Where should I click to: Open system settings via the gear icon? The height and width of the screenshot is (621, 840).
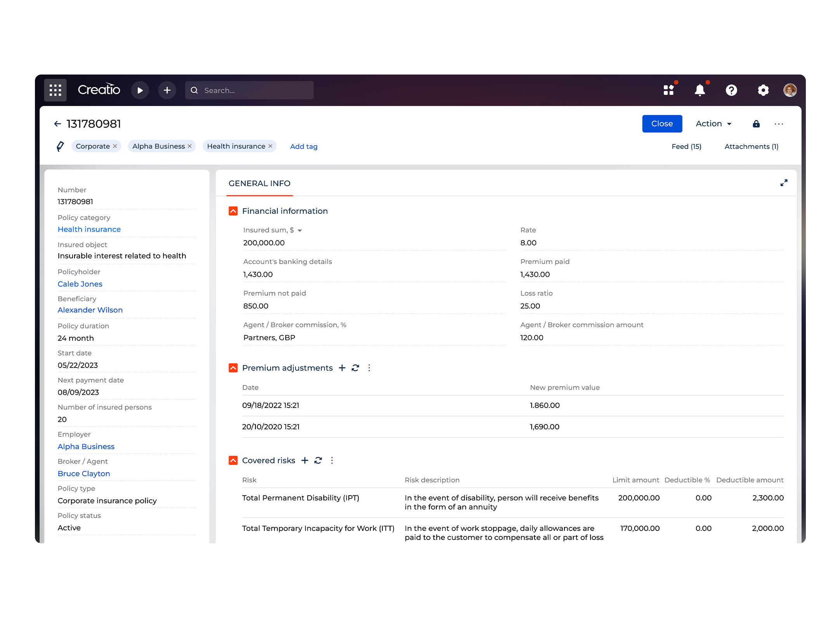coord(763,90)
